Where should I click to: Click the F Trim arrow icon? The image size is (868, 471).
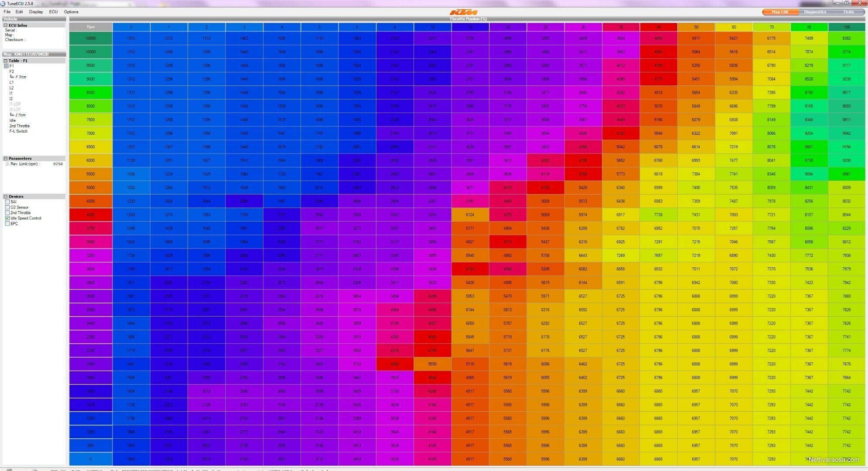pos(12,77)
